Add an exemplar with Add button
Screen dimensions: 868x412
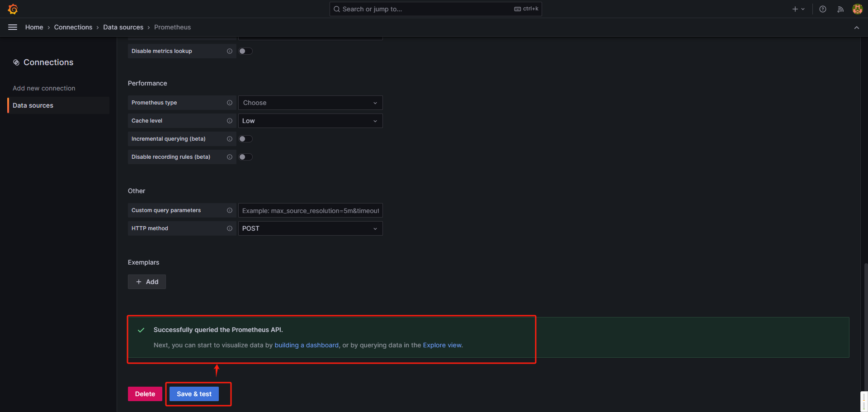tap(147, 282)
